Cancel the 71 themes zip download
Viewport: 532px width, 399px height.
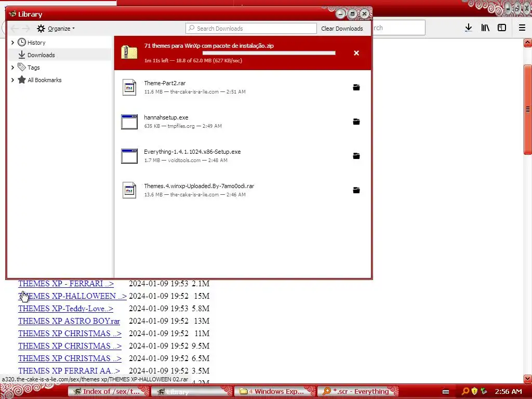pyautogui.click(x=356, y=53)
